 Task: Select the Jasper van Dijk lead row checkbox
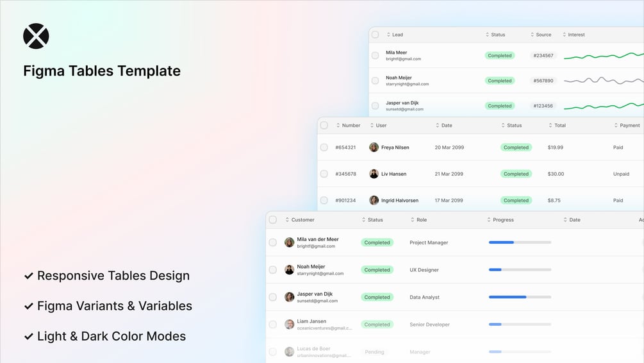coord(375,106)
